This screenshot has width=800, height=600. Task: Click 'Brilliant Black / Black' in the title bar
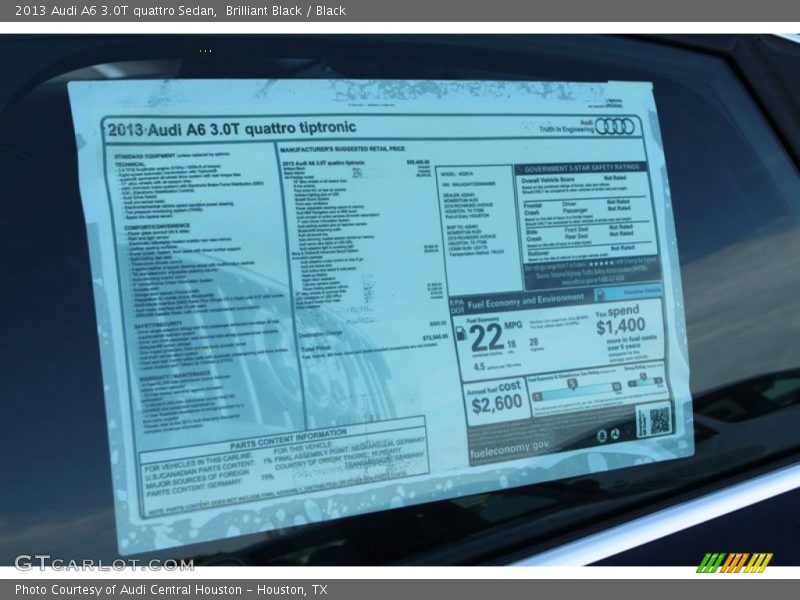(x=286, y=11)
